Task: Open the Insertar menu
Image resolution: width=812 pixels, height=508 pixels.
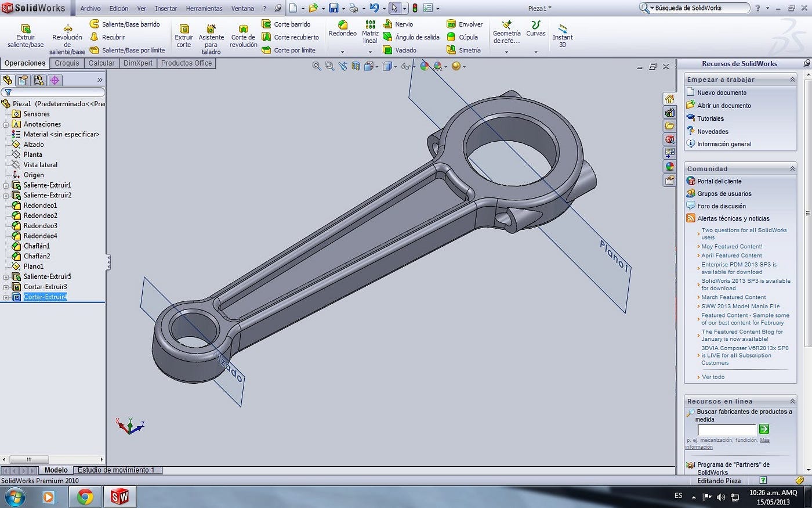Action: point(166,8)
